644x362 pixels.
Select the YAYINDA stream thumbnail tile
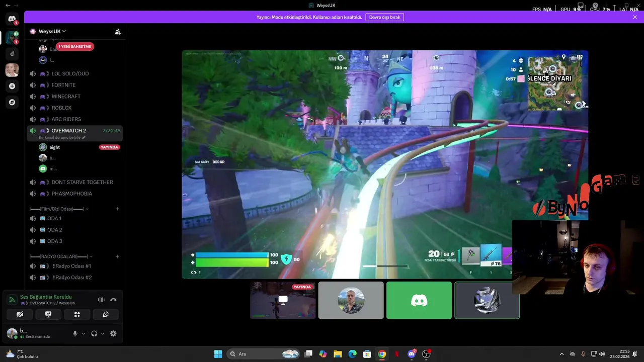click(283, 300)
